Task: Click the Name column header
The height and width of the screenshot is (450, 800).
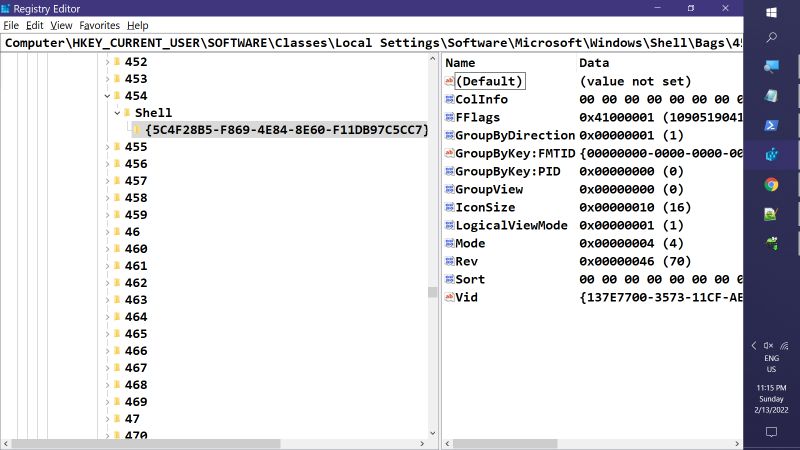Action: (x=460, y=63)
